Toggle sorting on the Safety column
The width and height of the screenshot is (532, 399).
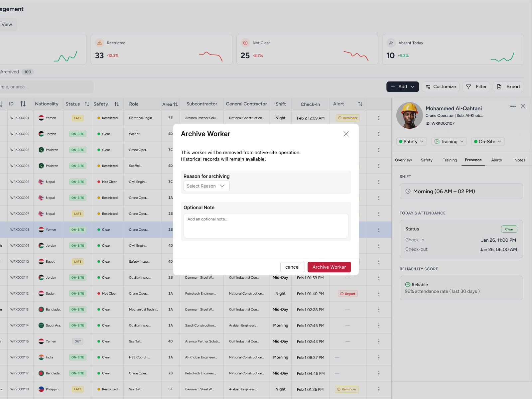click(117, 104)
